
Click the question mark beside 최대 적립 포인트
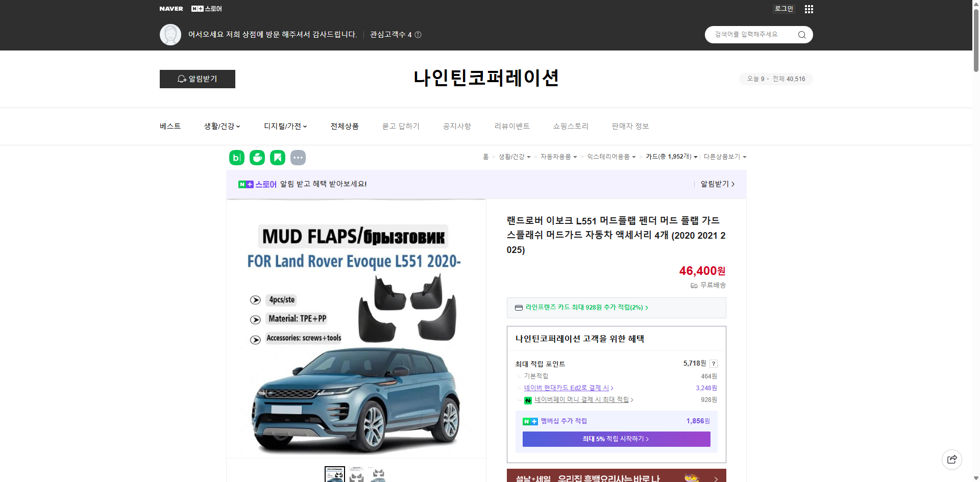(x=713, y=364)
